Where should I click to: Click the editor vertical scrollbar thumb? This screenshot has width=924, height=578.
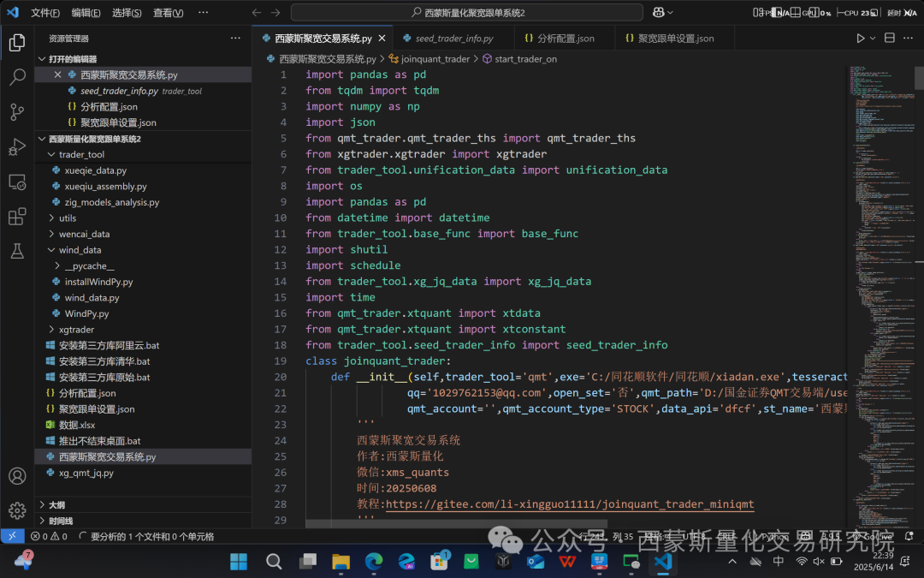click(919, 78)
